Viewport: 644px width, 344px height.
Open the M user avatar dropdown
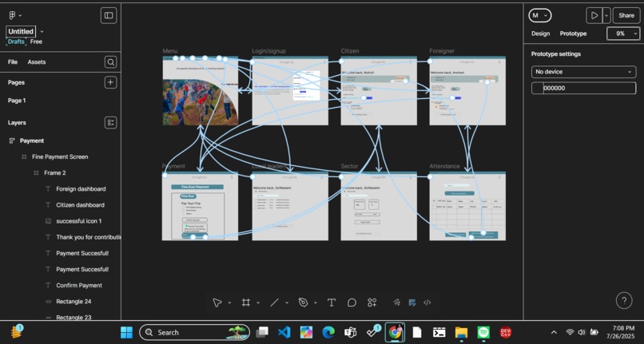point(539,16)
